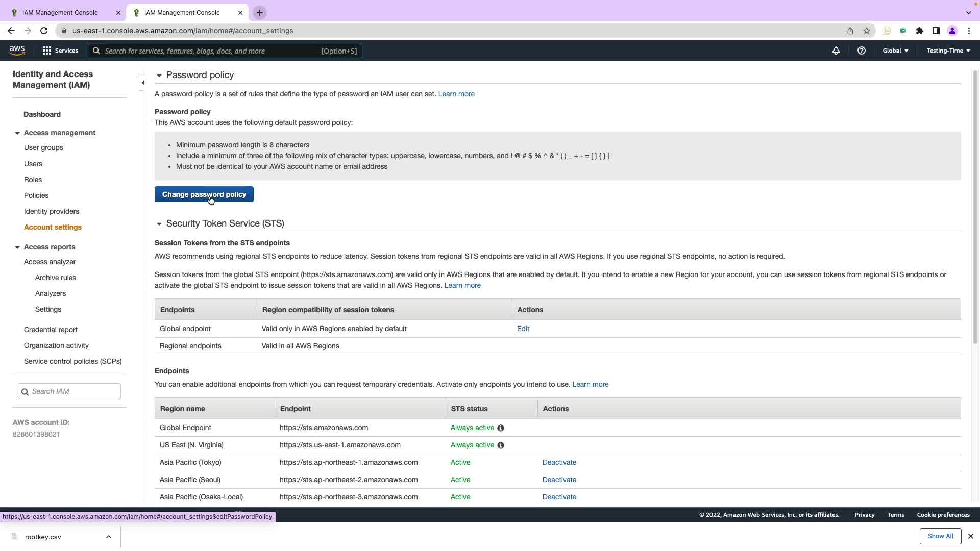Open the Global region dropdown

(x=895, y=51)
